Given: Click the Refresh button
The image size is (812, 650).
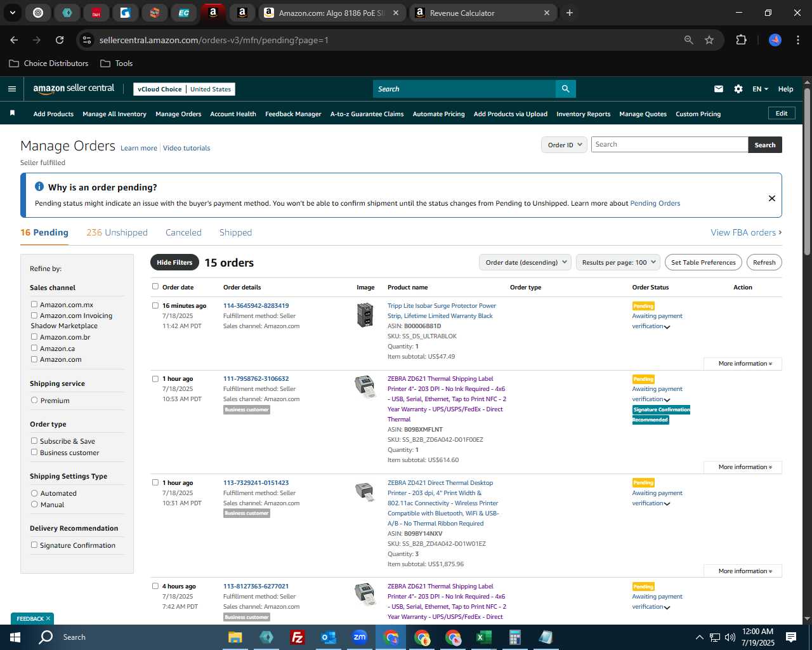Looking at the screenshot, I should pyautogui.click(x=764, y=262).
